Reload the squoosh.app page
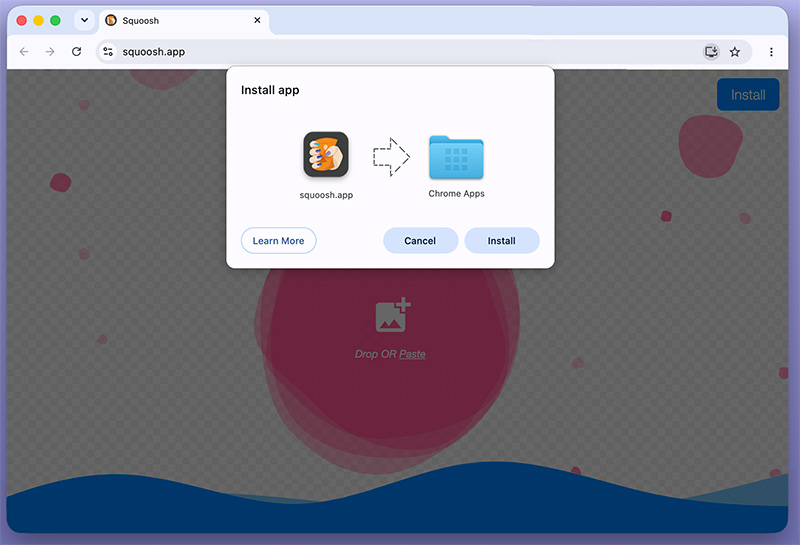 [77, 52]
